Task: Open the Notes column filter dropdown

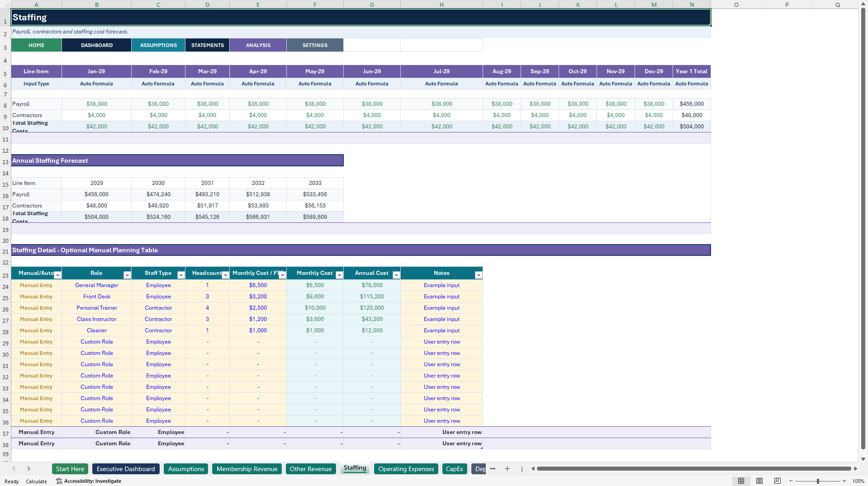Action: coord(479,275)
